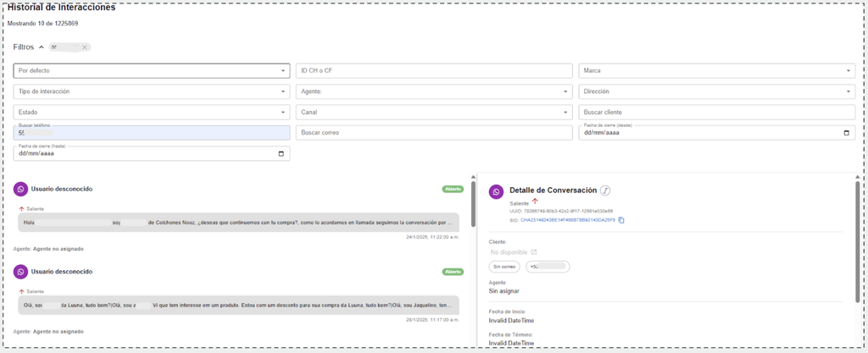Expand the Marca dropdown
This screenshot has width=868, height=353.
pos(716,71)
